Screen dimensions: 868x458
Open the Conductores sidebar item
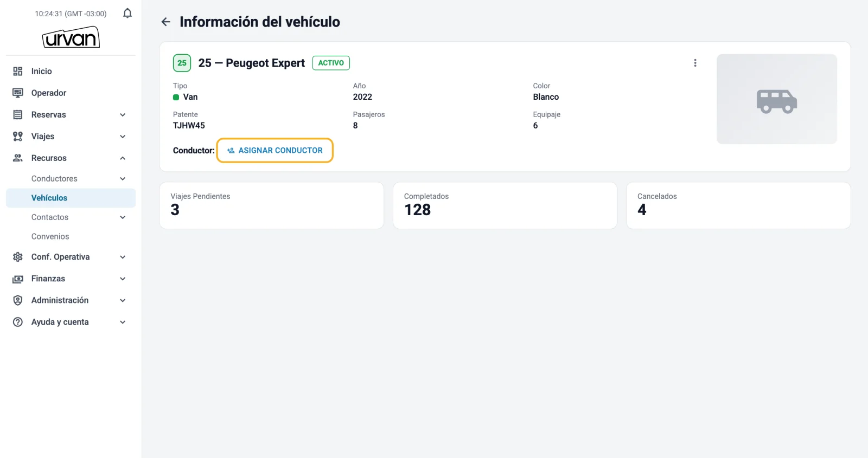tap(71, 178)
